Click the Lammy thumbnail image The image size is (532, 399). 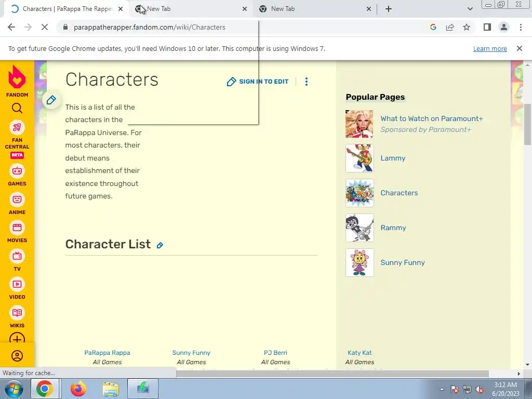coord(360,158)
